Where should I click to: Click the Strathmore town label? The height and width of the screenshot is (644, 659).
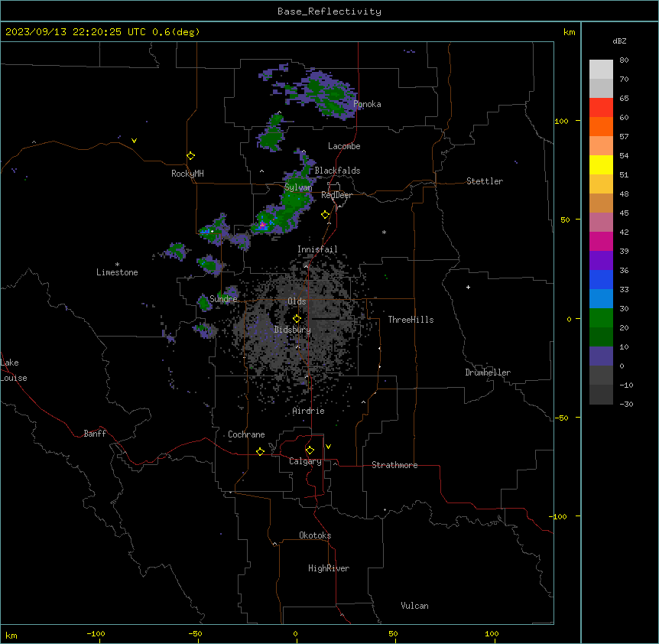point(394,465)
